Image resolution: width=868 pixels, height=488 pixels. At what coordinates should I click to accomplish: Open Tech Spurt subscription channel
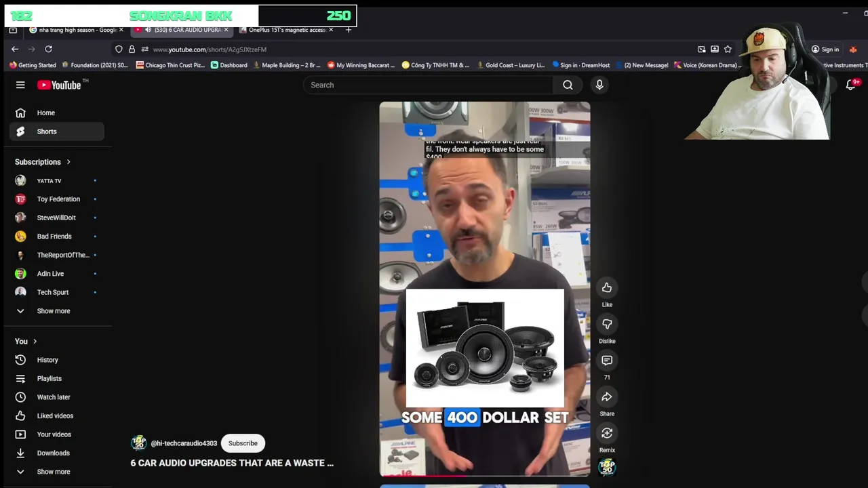57,292
